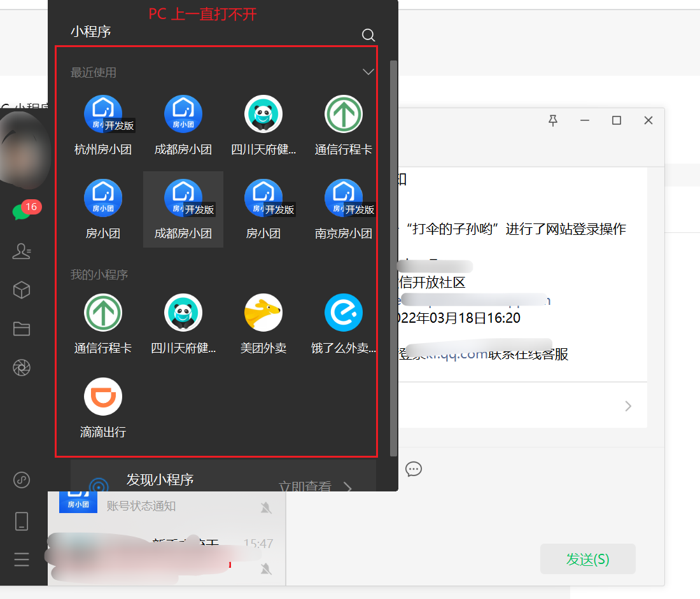Screen dimensions: 700x599
Task: Open files folder icon in sidebar
Action: [22, 329]
